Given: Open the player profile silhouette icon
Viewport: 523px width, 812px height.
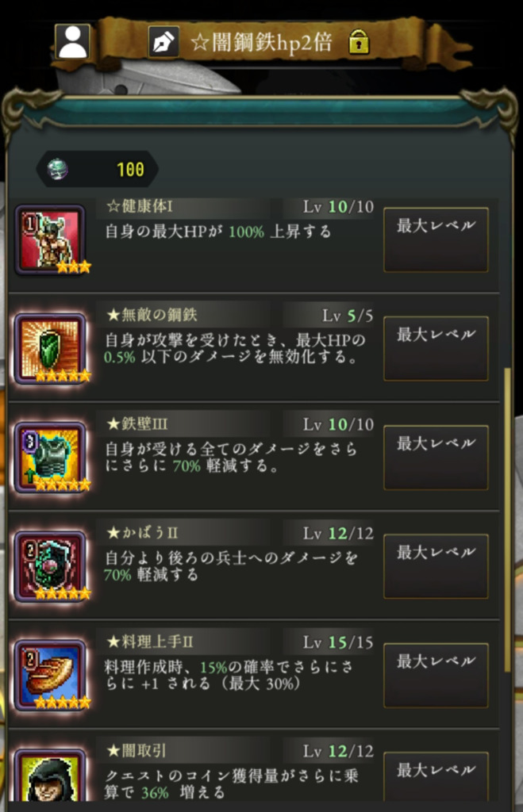Looking at the screenshot, I should pyautogui.click(x=72, y=41).
